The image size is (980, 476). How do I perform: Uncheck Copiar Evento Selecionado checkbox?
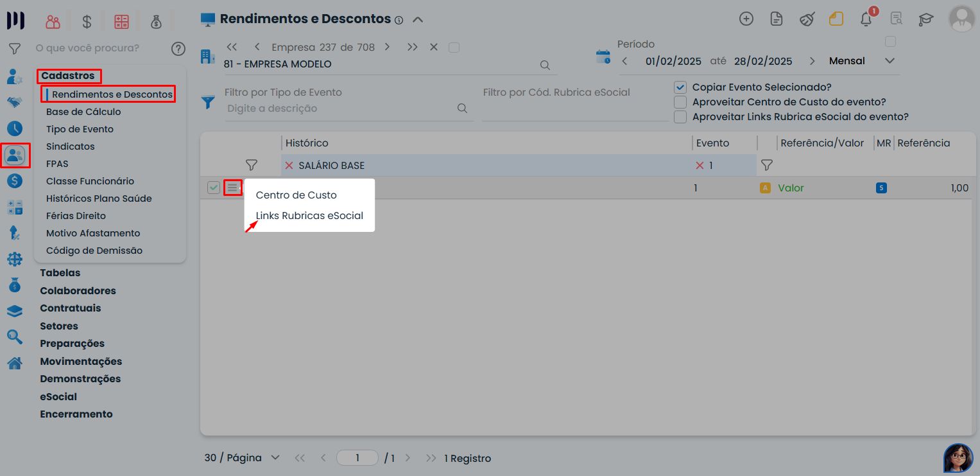click(x=680, y=87)
